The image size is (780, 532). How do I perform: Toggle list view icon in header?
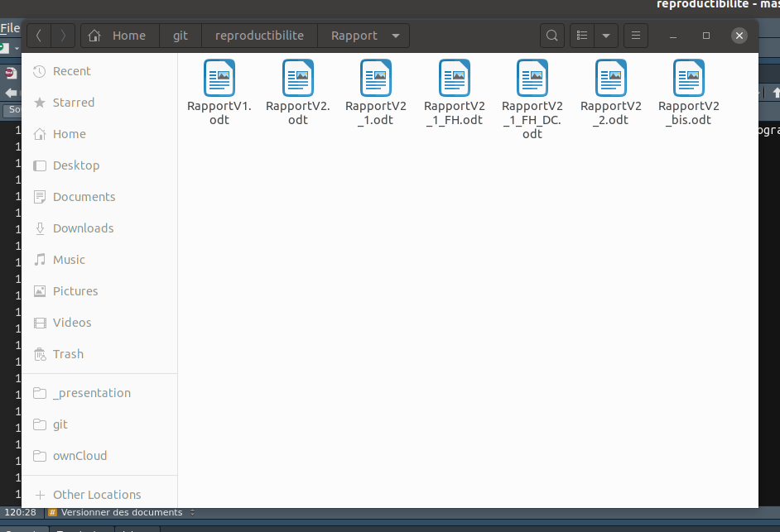coord(583,36)
